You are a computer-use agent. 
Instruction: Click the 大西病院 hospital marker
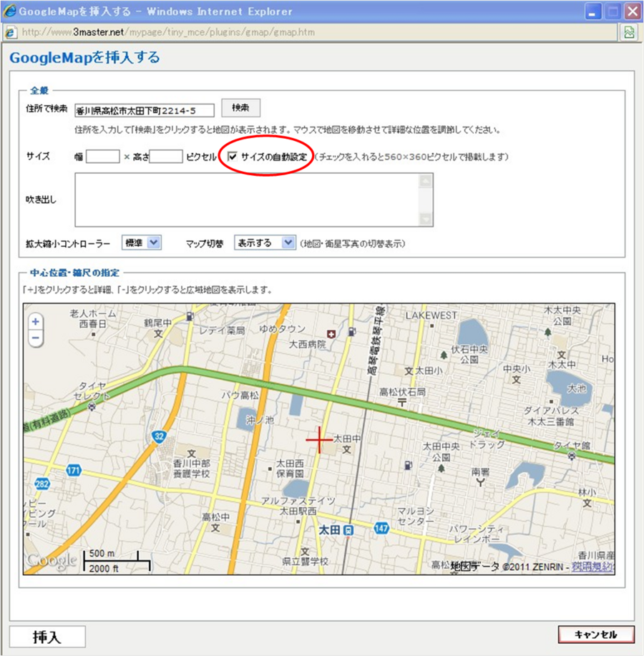click(x=331, y=334)
